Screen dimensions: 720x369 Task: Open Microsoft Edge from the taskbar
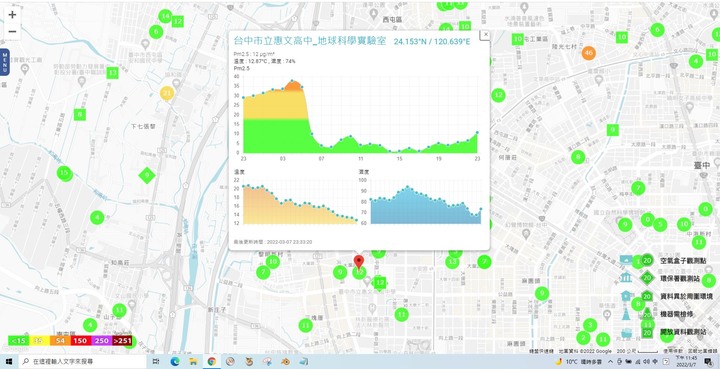174,362
